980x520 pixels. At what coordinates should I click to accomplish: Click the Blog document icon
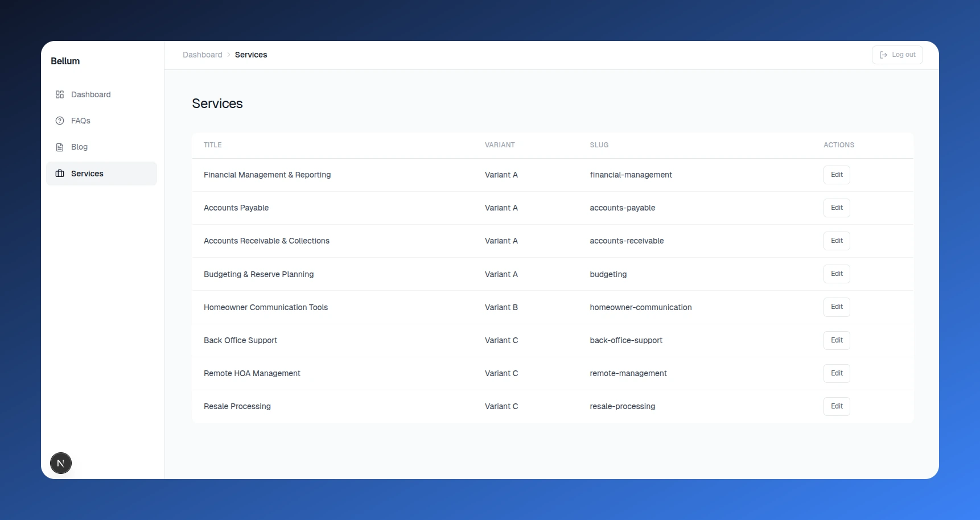60,147
